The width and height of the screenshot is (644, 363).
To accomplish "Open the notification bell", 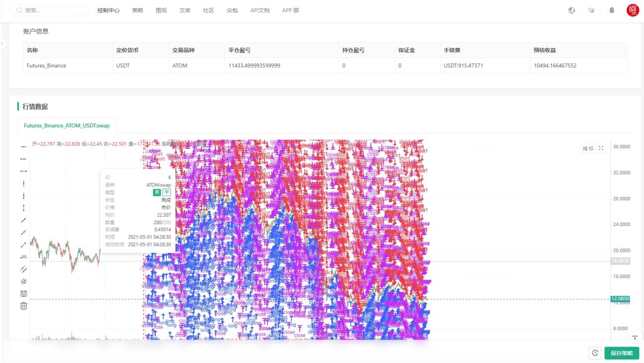I will (612, 10).
